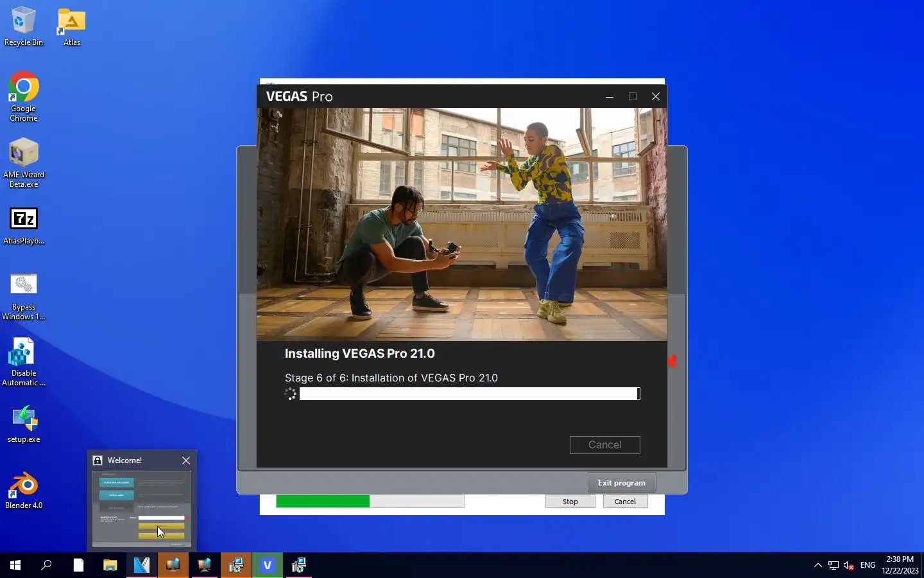The image size is (924, 578).
Task: Switch to the first installer taskbar icon
Action: pos(235,565)
